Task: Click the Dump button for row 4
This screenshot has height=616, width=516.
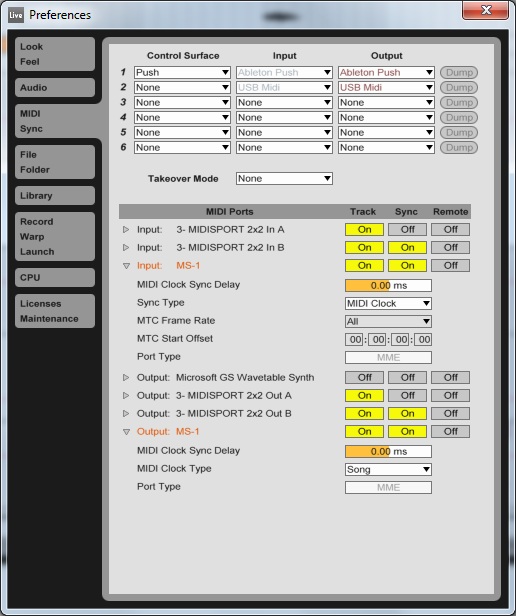Action: click(x=459, y=117)
